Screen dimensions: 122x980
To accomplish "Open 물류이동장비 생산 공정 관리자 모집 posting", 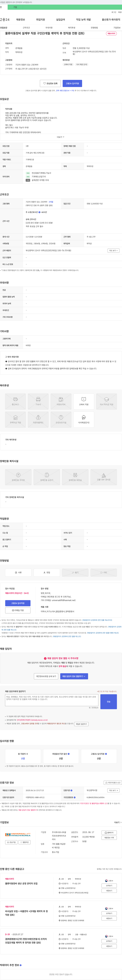I will [x=21, y=883].
